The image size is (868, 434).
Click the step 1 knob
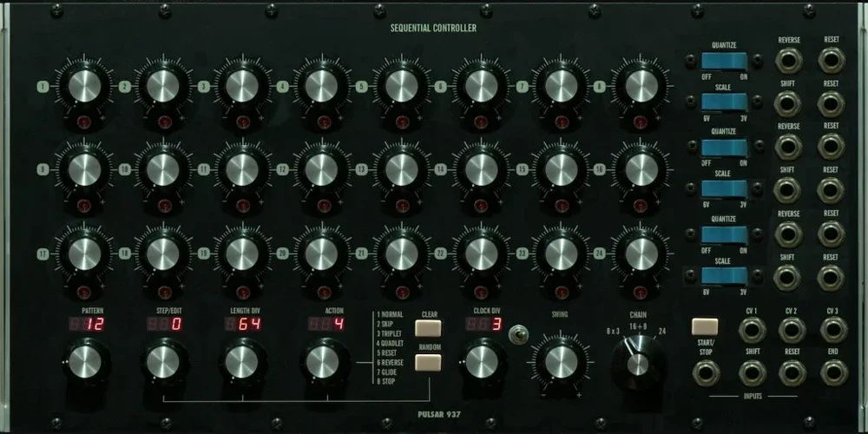point(85,86)
